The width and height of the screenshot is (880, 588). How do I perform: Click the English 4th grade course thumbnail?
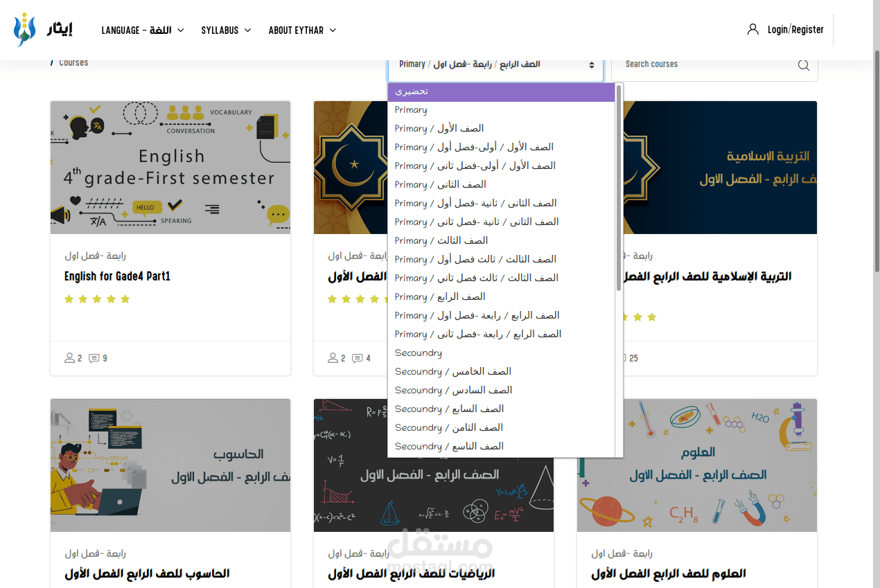[170, 167]
